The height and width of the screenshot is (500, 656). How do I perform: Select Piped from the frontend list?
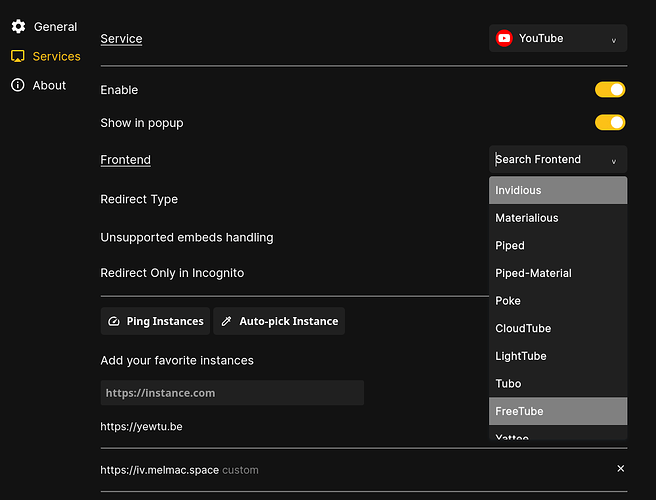pos(558,245)
